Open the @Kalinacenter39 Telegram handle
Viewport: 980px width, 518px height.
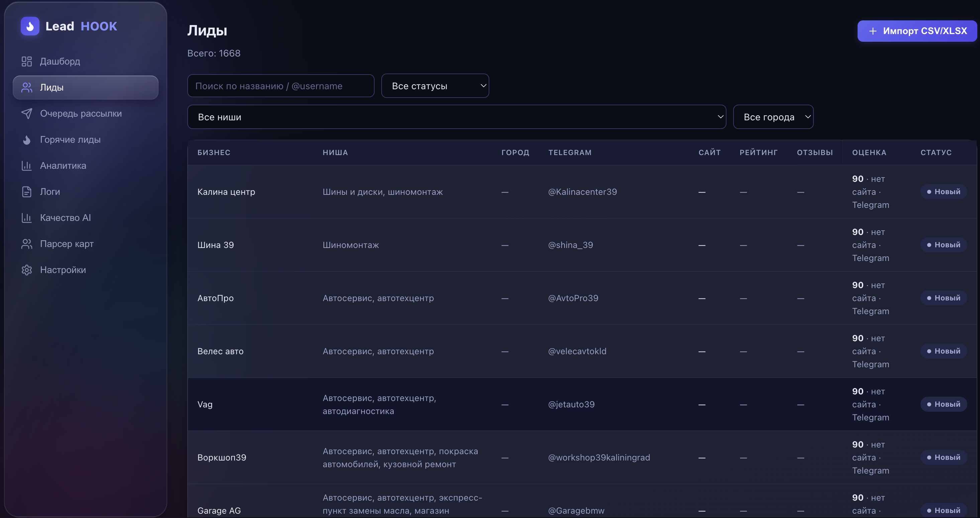[582, 192]
